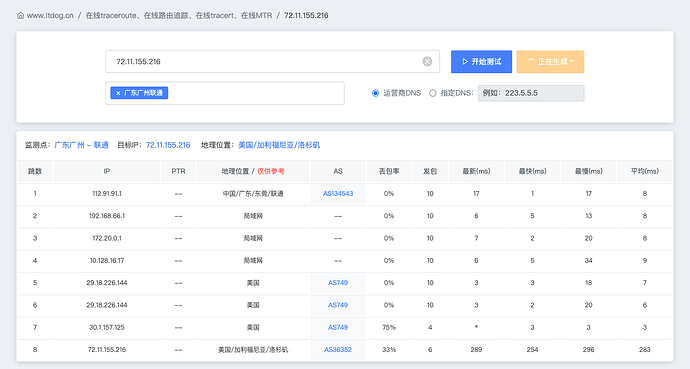Click the 34 slowest value in hop 4
Viewport: 690px width, 369px height.
point(588,260)
